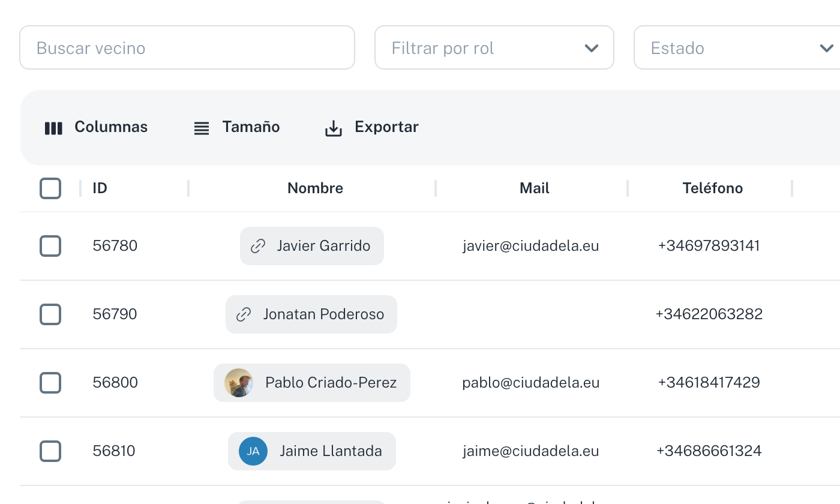Click the Exportar download icon
Viewport: 840px width, 504px height.
334,128
